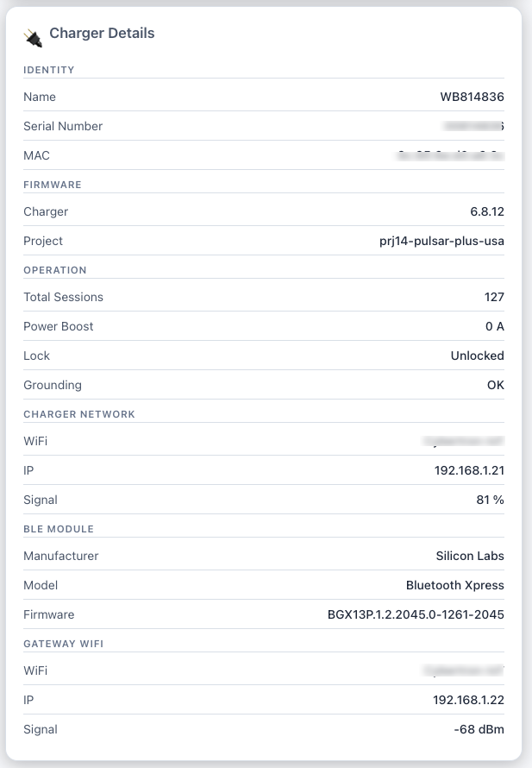This screenshot has height=768, width=532.
Task: Click the blurred Serial Number value
Action: click(473, 126)
